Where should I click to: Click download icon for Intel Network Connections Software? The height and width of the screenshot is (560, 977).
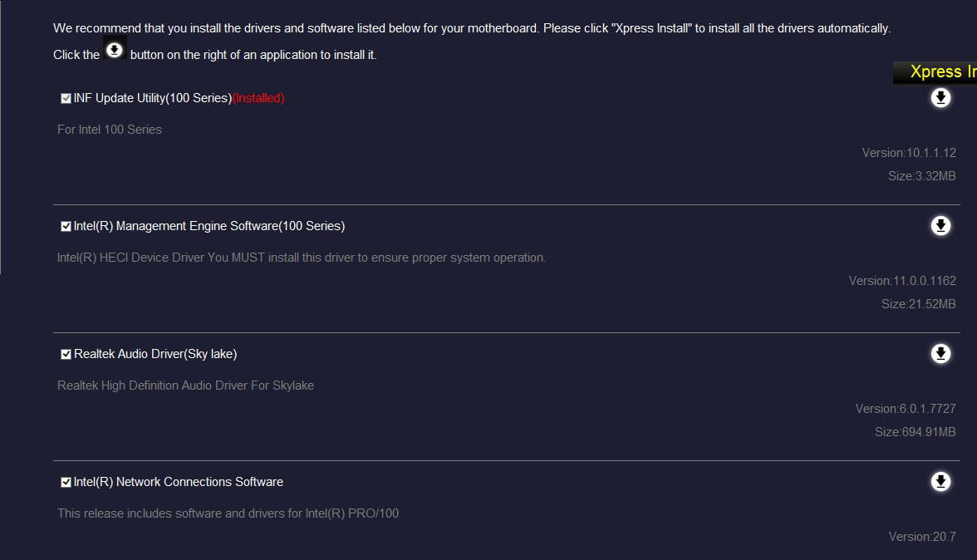(x=940, y=482)
